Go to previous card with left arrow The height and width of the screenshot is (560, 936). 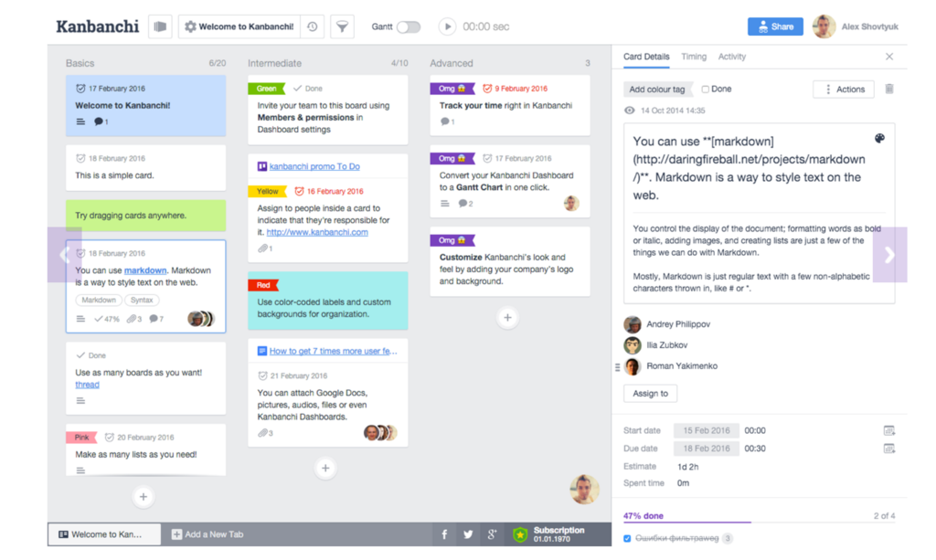(x=65, y=255)
